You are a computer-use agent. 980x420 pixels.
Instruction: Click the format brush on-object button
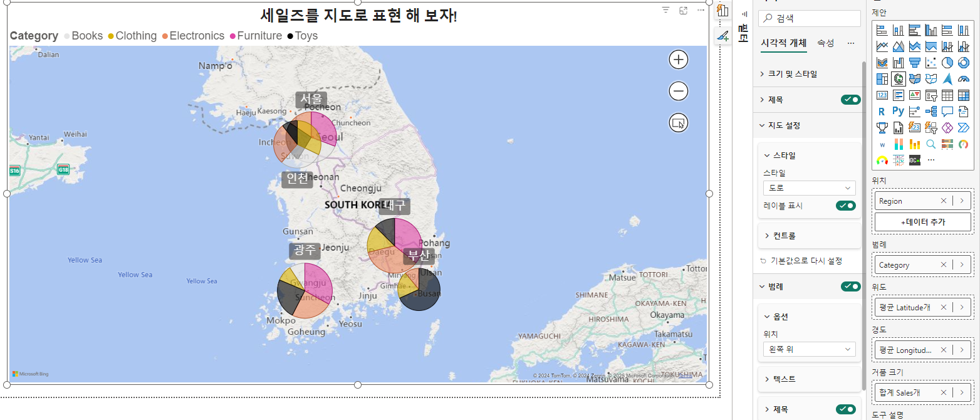click(723, 36)
